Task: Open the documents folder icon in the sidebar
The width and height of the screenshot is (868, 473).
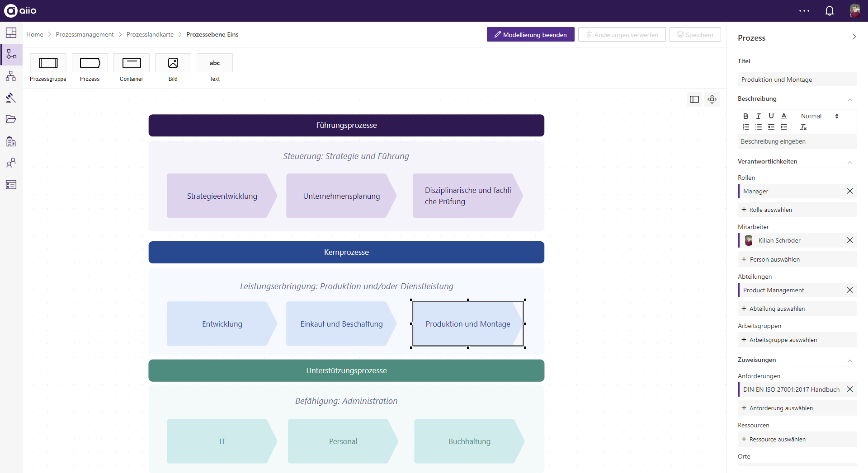Action: click(11, 119)
